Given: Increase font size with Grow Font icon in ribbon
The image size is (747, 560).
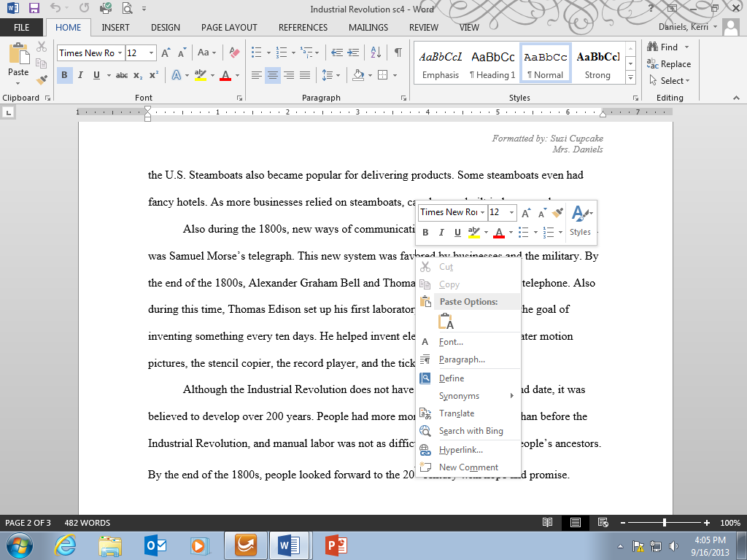Looking at the screenshot, I should [166, 52].
